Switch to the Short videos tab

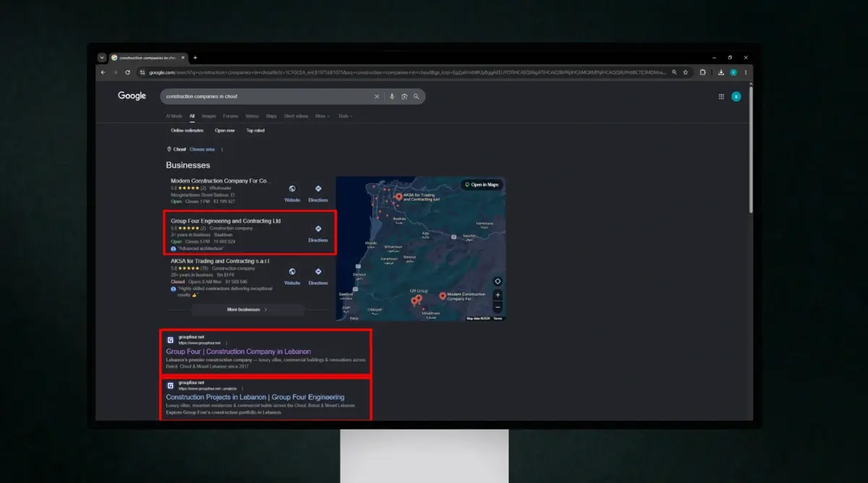pos(296,116)
